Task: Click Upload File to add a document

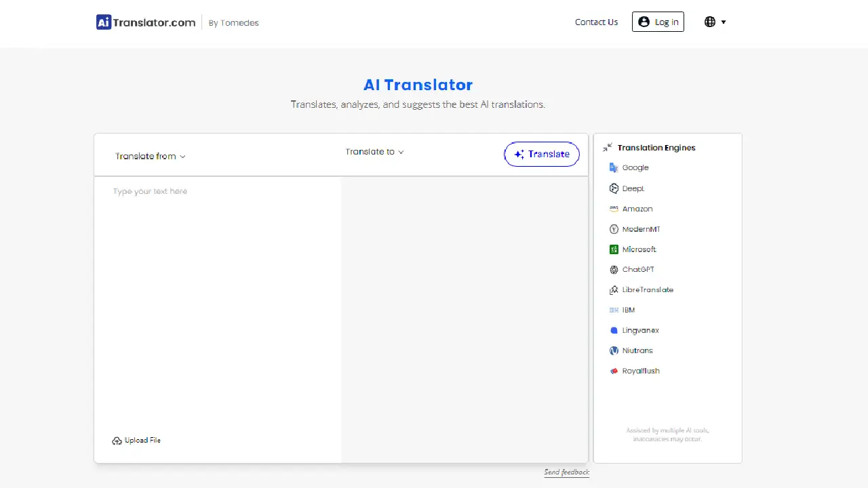Action: 136,440
